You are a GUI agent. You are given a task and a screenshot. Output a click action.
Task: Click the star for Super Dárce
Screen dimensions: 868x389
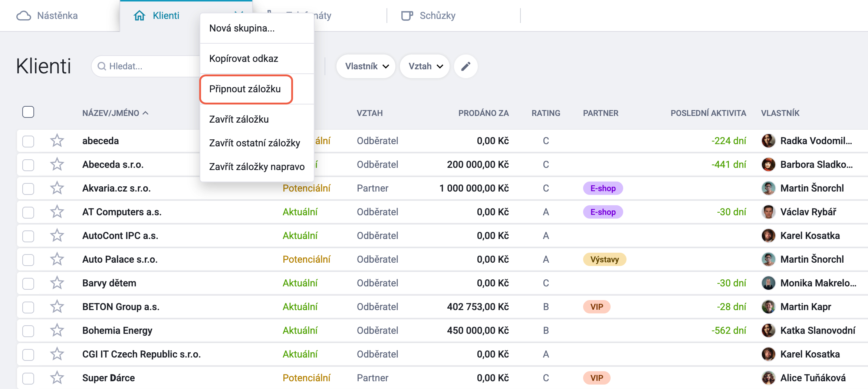tap(57, 378)
